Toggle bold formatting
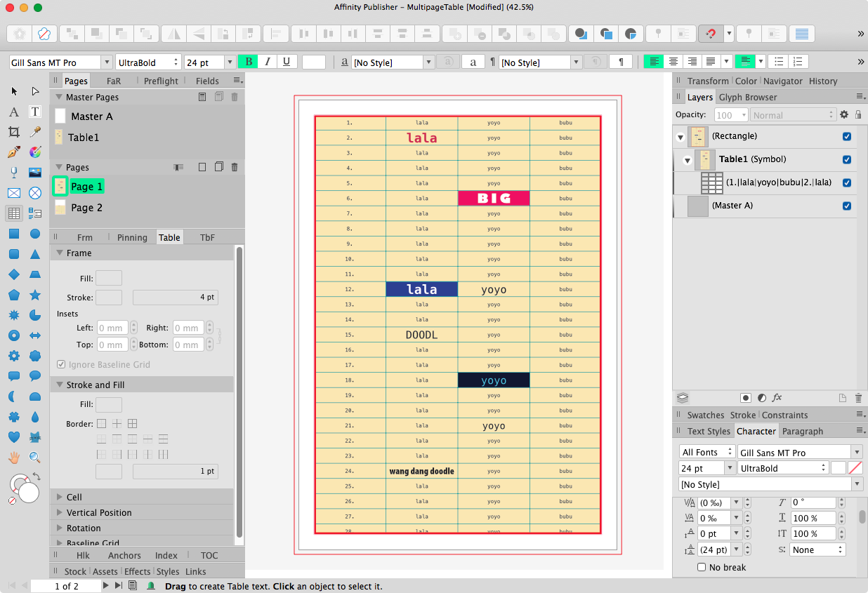 click(x=248, y=62)
